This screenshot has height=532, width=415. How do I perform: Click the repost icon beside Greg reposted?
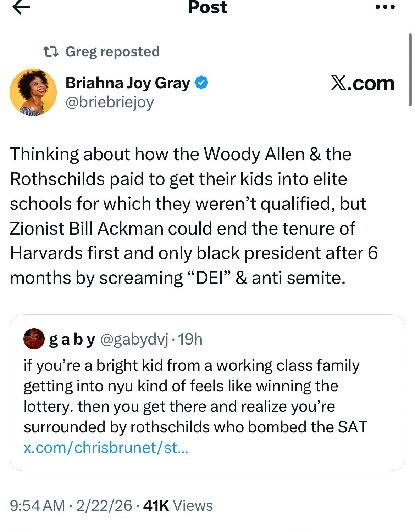point(50,52)
